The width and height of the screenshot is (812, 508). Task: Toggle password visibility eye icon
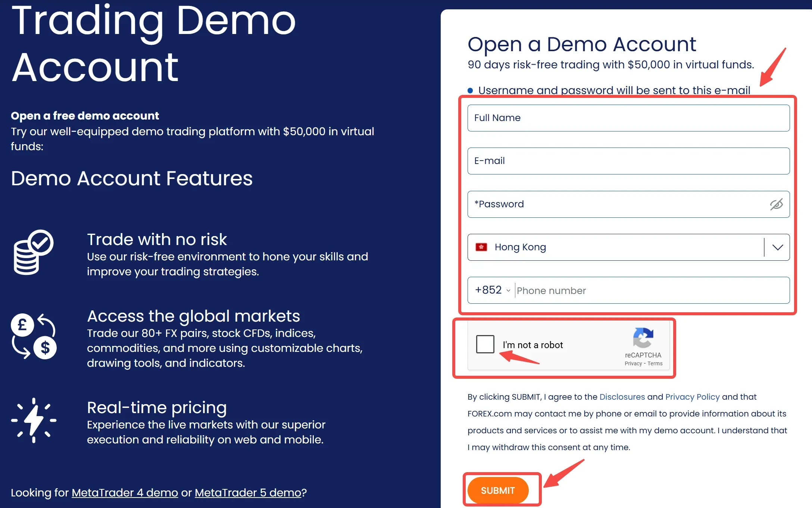[776, 204]
